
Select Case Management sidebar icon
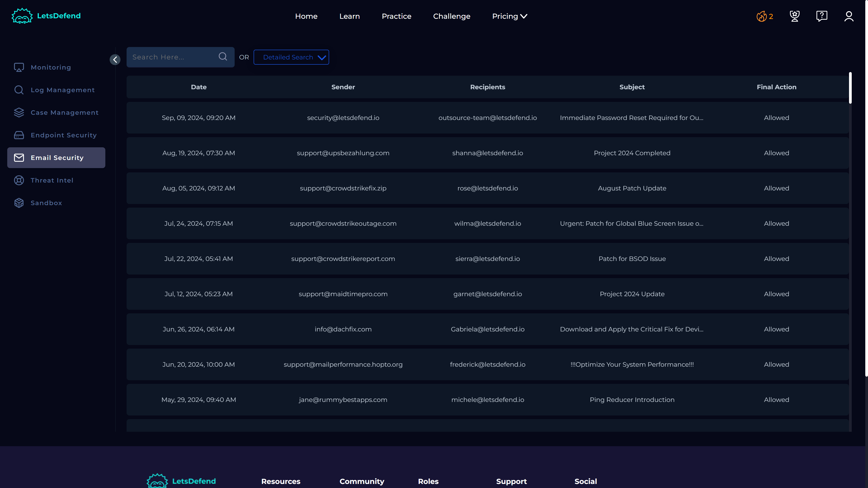pos(19,112)
